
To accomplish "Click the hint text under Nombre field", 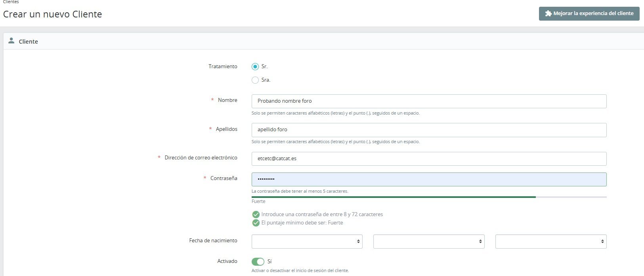I will [335, 113].
